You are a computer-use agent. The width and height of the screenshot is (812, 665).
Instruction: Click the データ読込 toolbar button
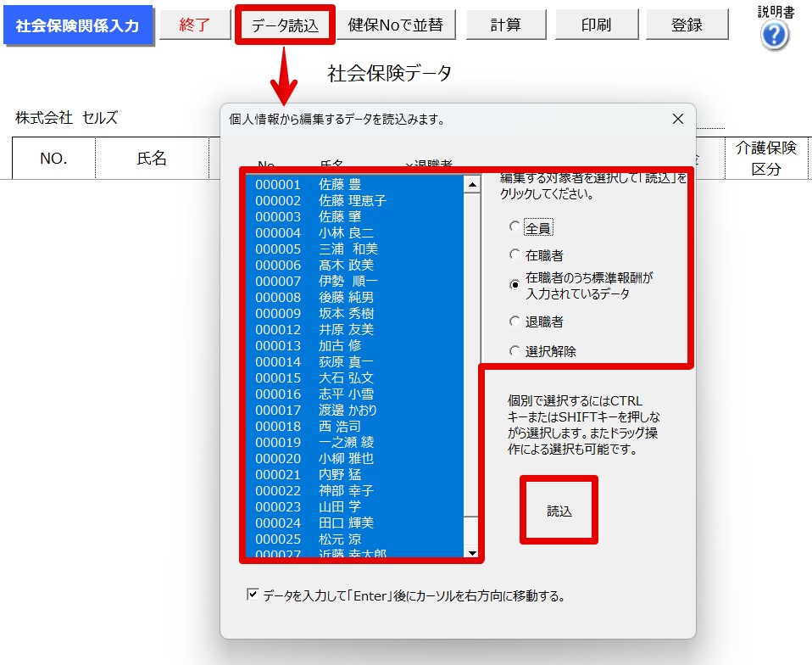[285, 25]
